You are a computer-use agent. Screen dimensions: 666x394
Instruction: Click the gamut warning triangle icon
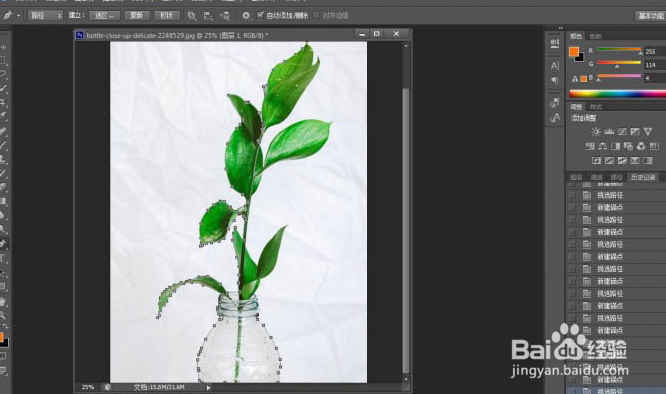575,79
